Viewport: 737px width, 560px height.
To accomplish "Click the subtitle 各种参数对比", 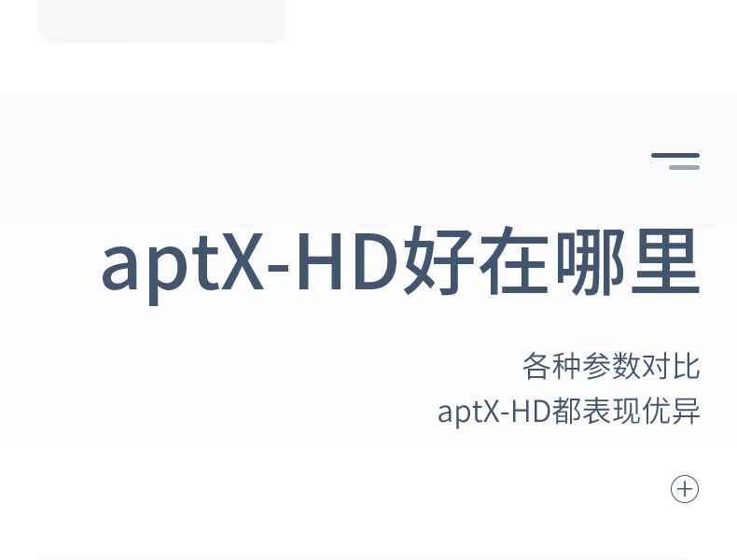I will pos(611,365).
